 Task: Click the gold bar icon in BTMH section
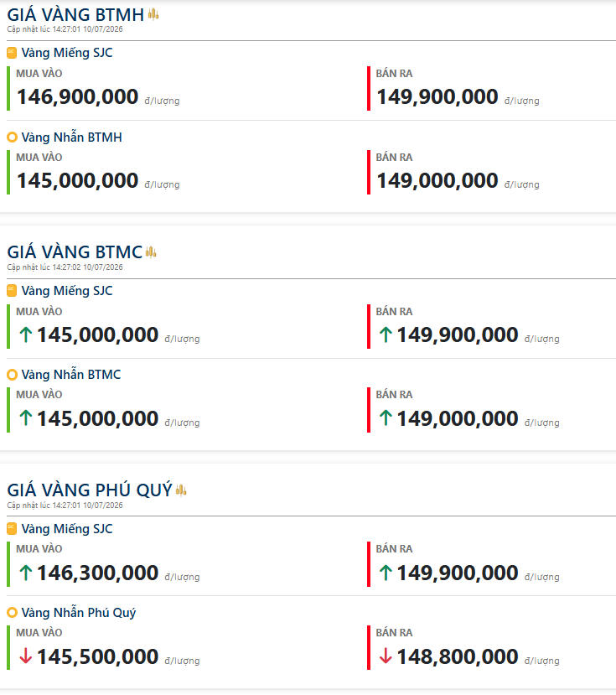click(12, 53)
